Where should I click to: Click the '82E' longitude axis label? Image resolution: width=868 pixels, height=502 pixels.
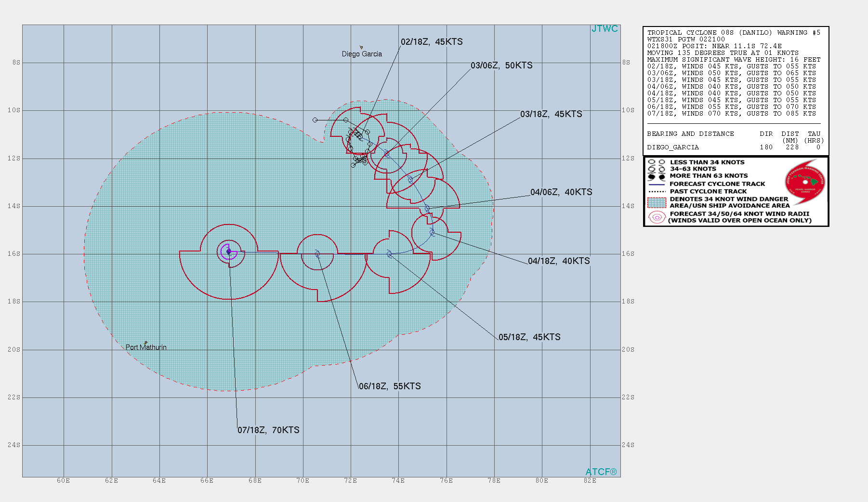(590, 481)
